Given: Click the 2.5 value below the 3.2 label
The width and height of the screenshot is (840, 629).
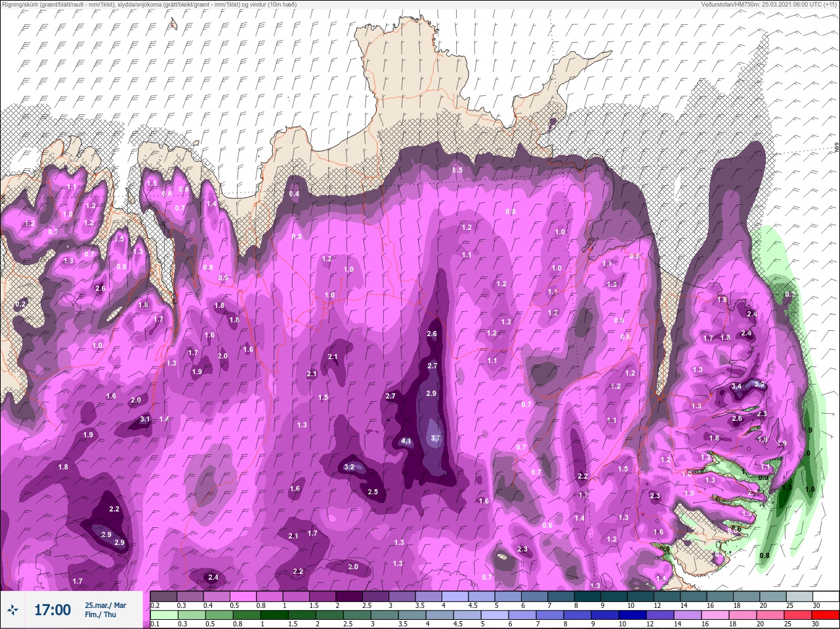Looking at the screenshot, I should [373, 492].
